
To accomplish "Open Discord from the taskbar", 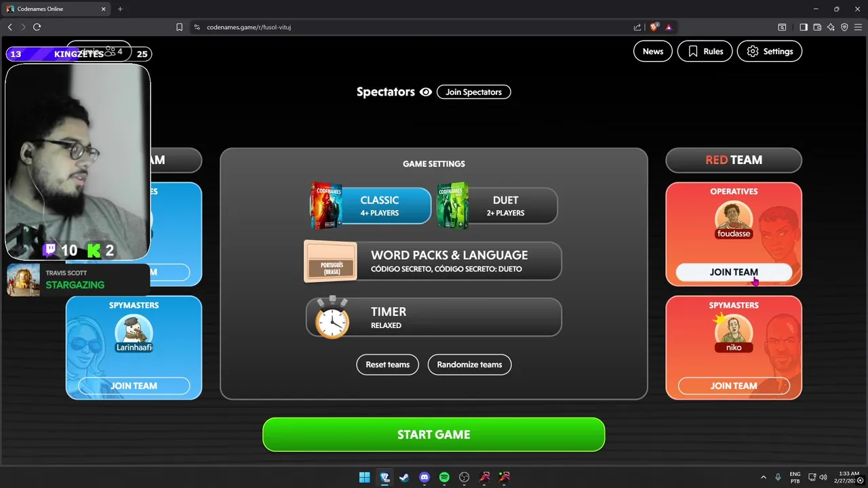I will click(425, 477).
